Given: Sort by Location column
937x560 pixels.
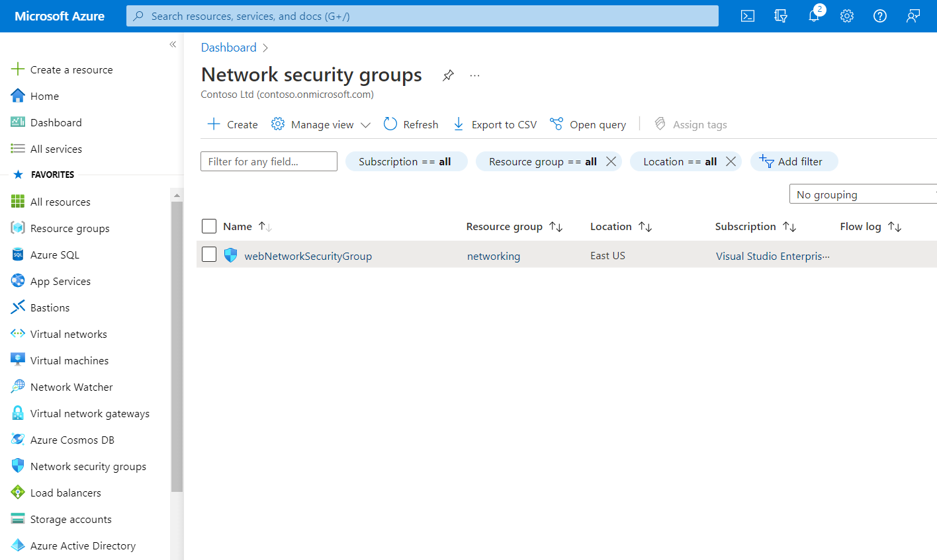Looking at the screenshot, I should [x=645, y=226].
